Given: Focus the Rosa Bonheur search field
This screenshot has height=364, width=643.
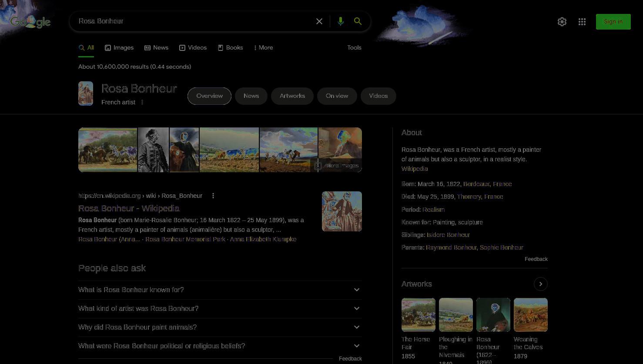Looking at the screenshot, I should click(194, 21).
